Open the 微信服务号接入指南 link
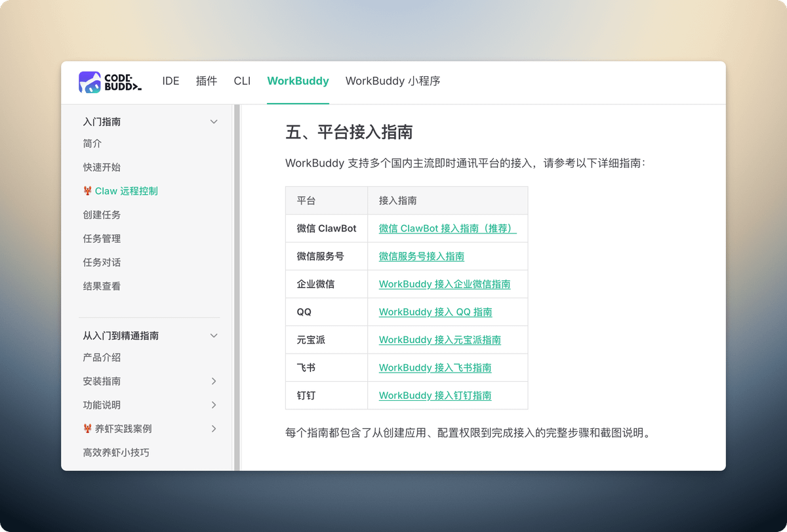 tap(421, 256)
